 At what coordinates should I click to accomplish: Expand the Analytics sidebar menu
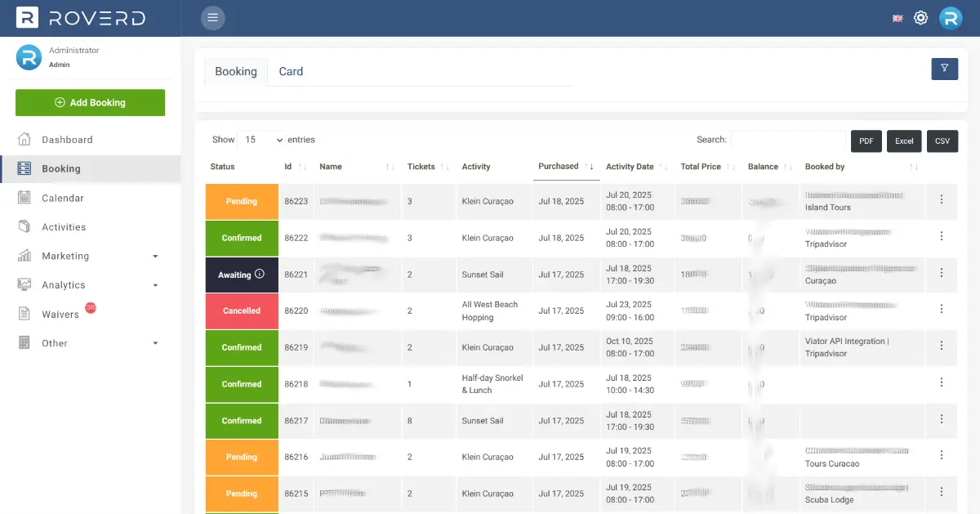pyautogui.click(x=90, y=285)
